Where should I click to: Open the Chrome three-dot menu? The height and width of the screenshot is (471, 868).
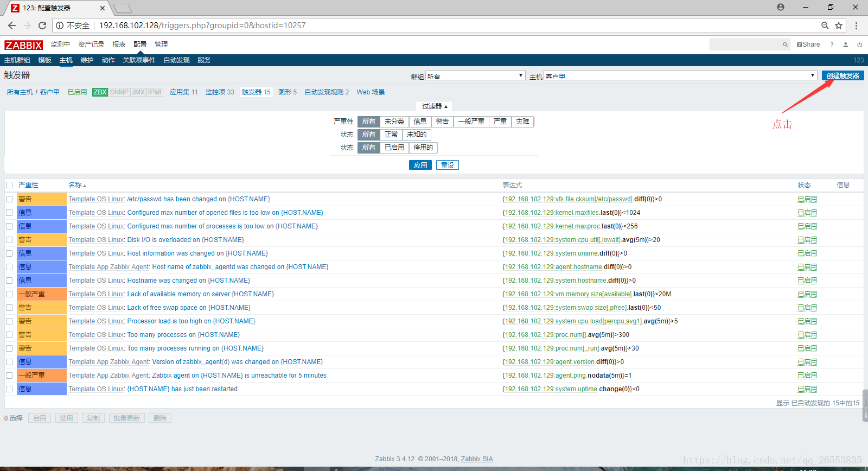pyautogui.click(x=856, y=26)
